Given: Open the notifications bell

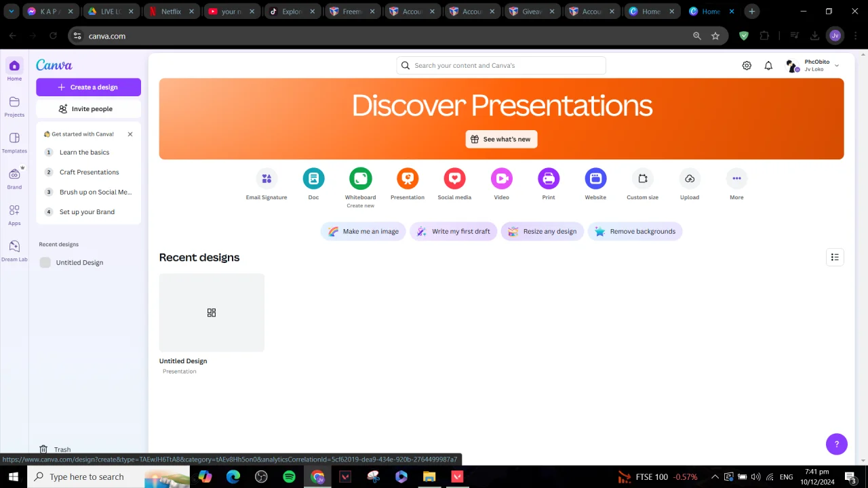Looking at the screenshot, I should coord(768,66).
